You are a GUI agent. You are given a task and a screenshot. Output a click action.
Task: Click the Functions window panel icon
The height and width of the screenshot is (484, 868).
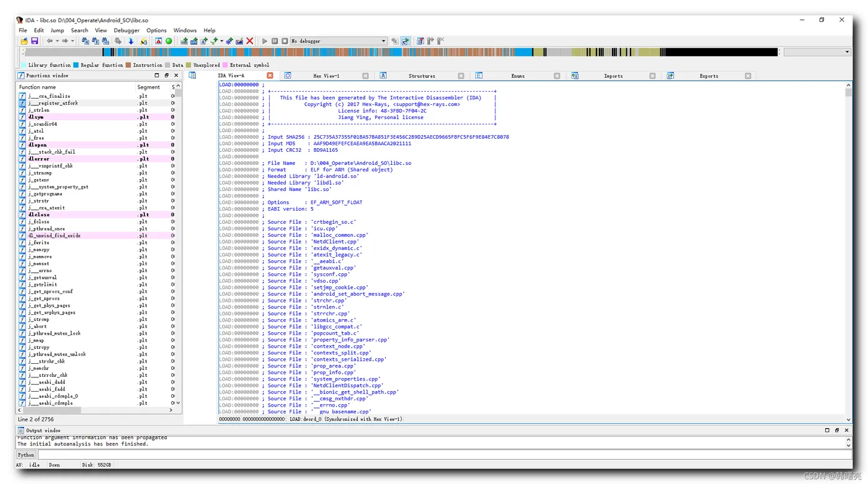coord(21,76)
